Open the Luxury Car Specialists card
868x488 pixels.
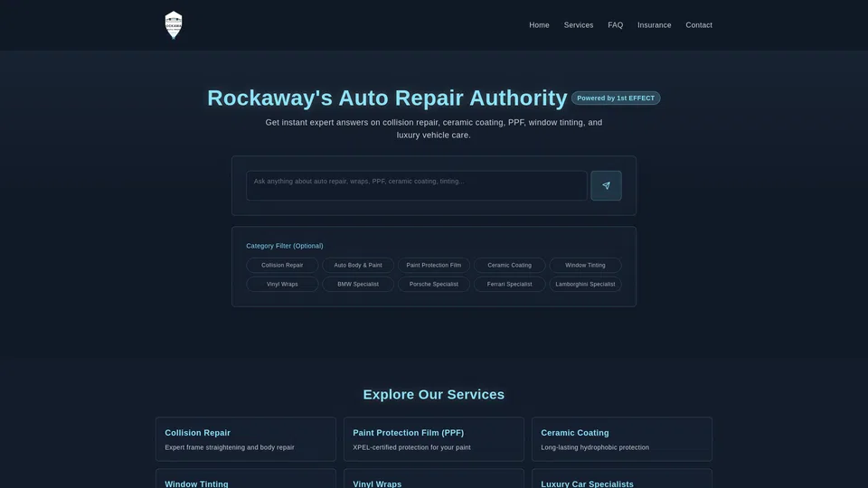pos(622,479)
